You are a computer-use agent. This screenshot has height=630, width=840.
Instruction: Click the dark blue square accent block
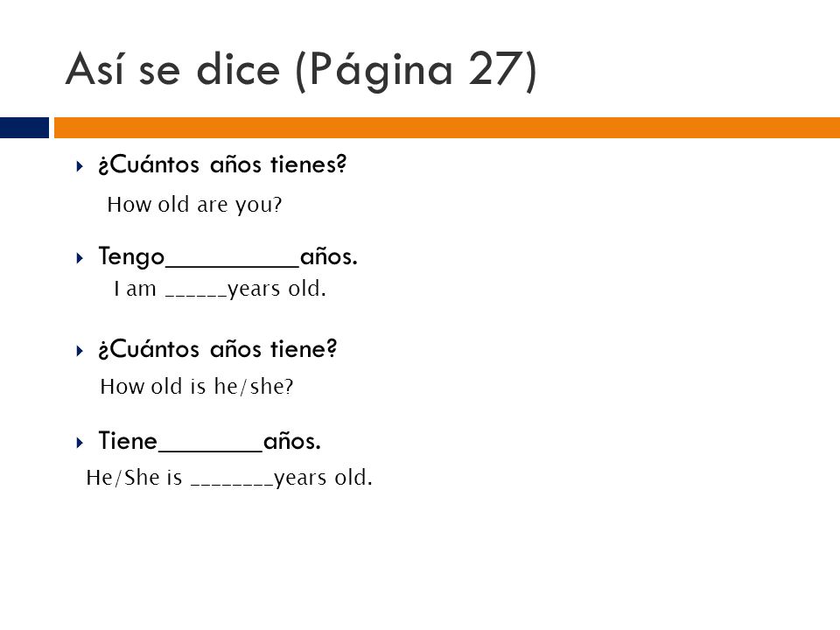click(x=24, y=128)
